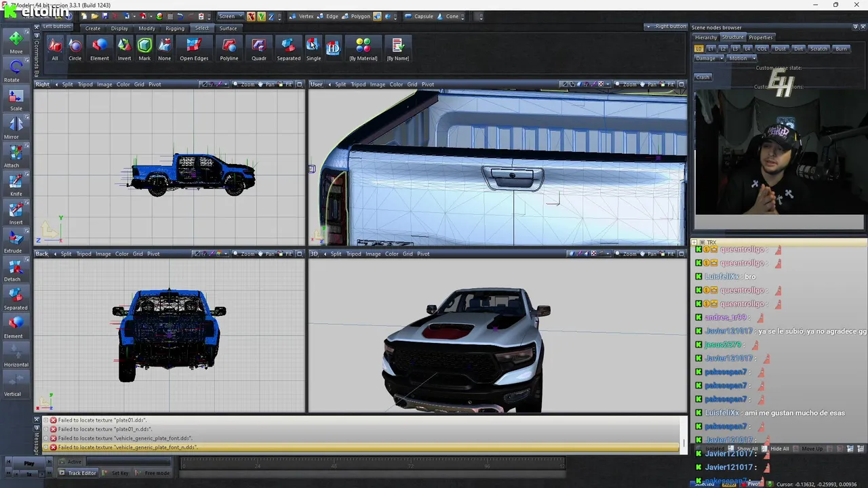Open the Damage dropdown
The width and height of the screenshot is (868, 488).
coord(709,58)
